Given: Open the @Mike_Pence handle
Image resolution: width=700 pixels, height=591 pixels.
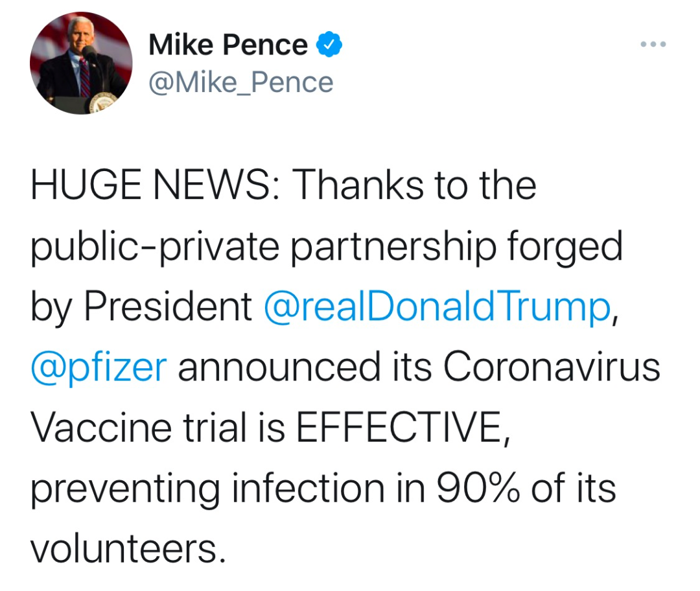Looking at the screenshot, I should click(241, 82).
